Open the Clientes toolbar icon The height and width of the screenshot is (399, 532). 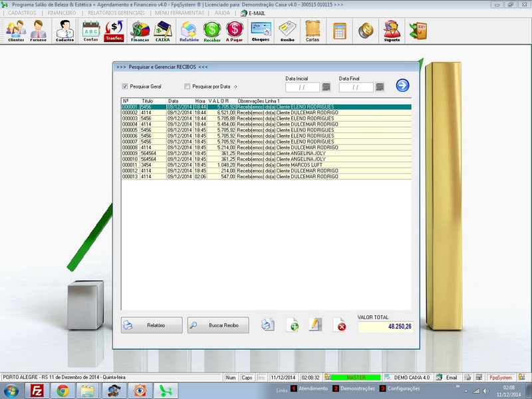pyautogui.click(x=16, y=31)
